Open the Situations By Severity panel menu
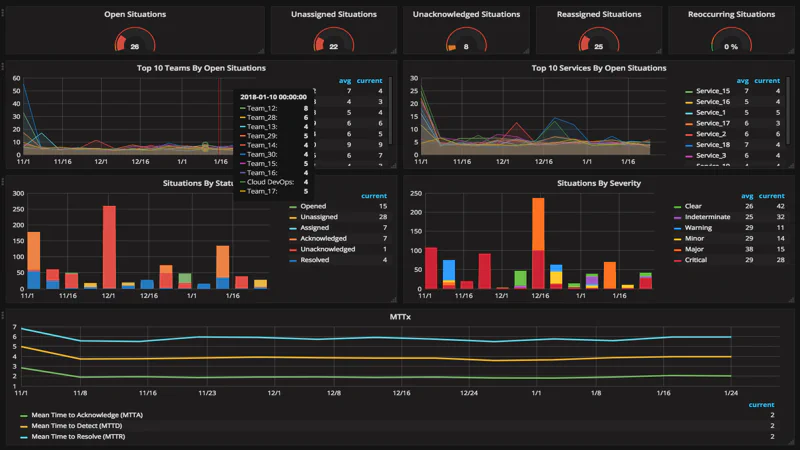Viewport: 800px width, 450px height. [x=598, y=184]
